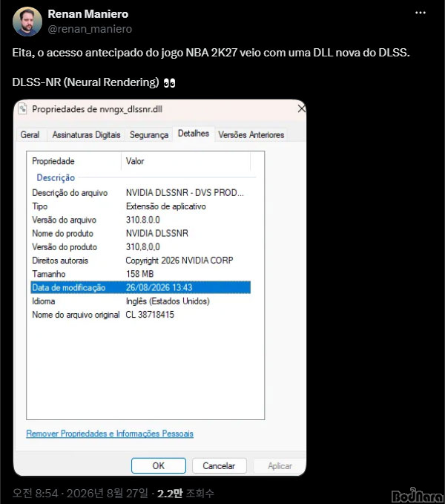Select the Nome do produto row
This screenshot has width=445, height=504.
point(141,233)
